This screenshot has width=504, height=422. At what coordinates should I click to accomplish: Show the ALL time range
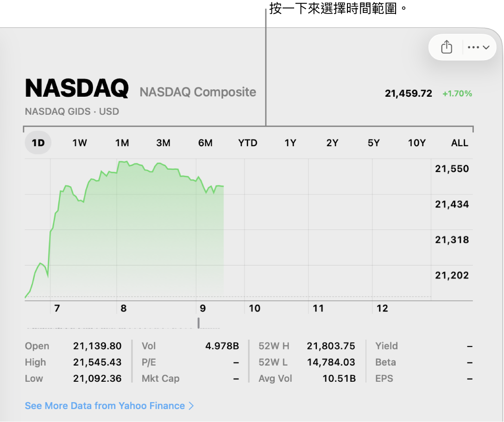[x=460, y=143]
